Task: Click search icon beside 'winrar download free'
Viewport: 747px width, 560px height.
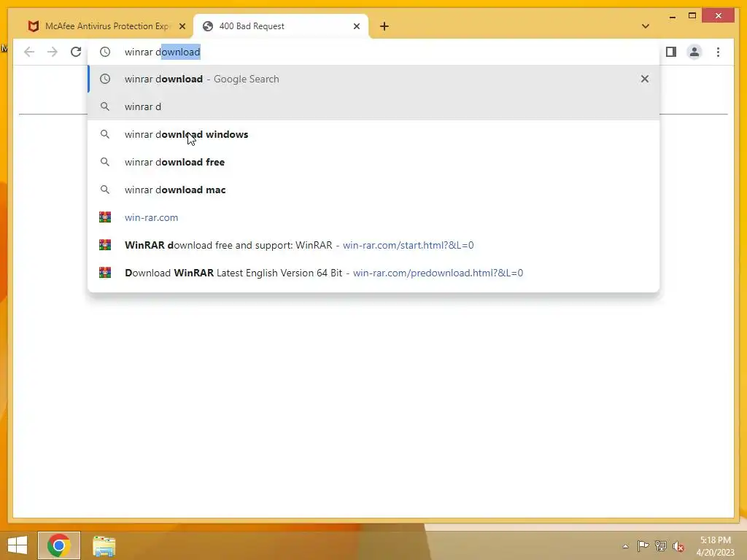Action: (x=105, y=162)
